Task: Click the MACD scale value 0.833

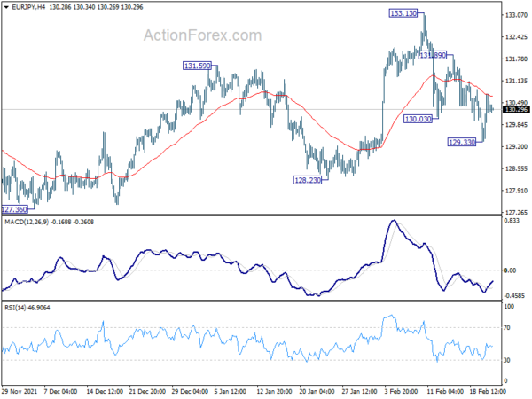Action: click(512, 221)
